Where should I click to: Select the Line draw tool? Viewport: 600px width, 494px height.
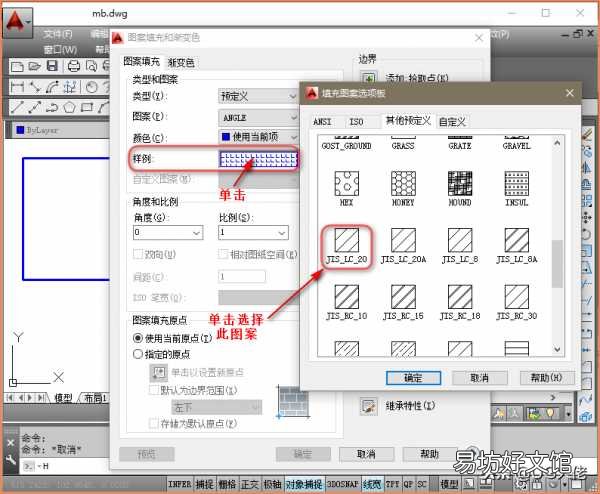[x=17, y=107]
